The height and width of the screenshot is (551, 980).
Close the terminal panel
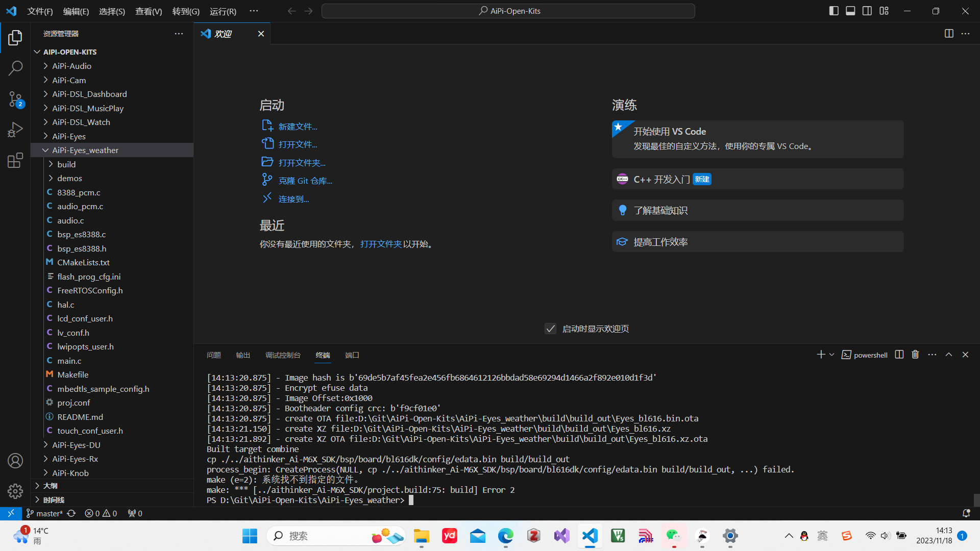tap(965, 355)
